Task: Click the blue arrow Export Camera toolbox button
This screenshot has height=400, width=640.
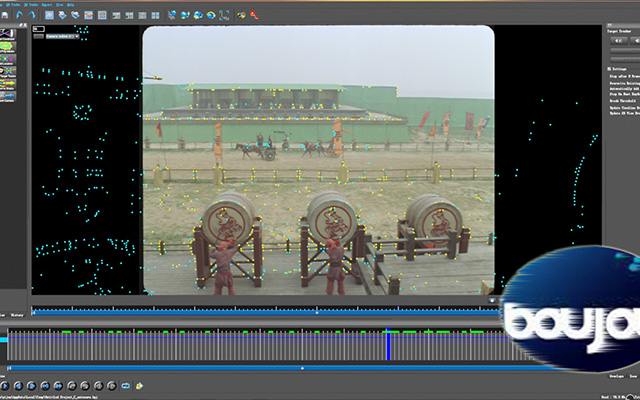Action: coord(7,97)
